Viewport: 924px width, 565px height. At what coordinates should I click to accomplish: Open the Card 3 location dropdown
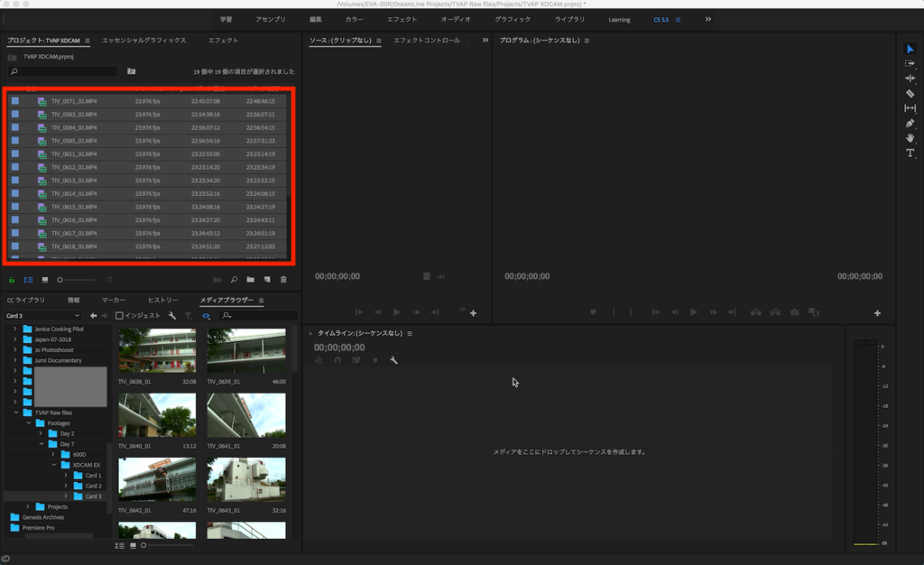click(77, 316)
